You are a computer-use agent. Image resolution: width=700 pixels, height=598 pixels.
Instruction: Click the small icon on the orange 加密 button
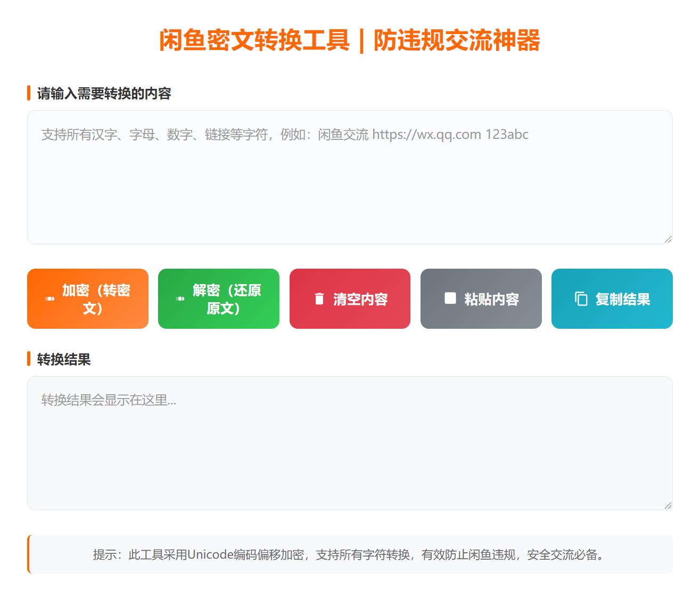tap(50, 299)
